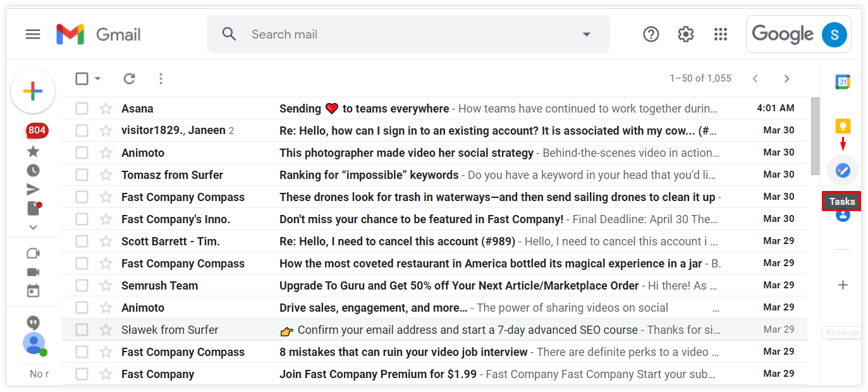Screen dimensions: 868x392
Task: Select the Semrush Team email checkbox
Action: [x=82, y=285]
